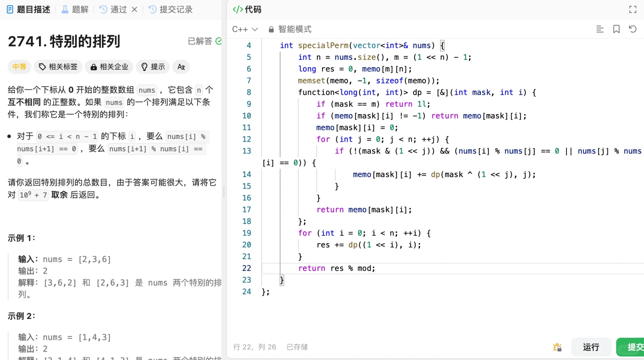This screenshot has width=644, height=360.
Task: Close the 通过 tab
Action: click(135, 9)
